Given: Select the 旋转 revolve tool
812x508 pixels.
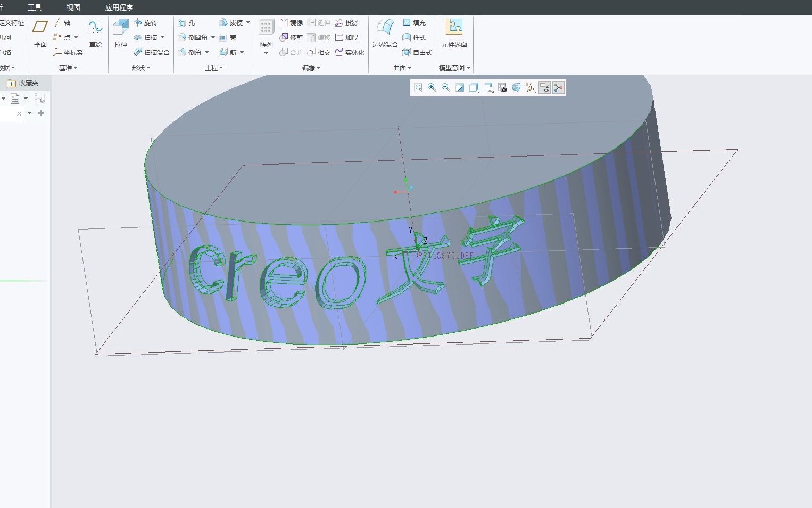Looking at the screenshot, I should [145, 22].
